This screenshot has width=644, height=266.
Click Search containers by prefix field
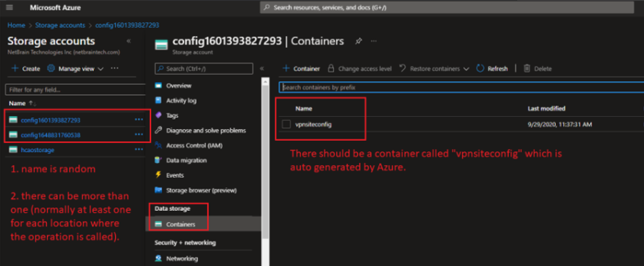click(461, 87)
